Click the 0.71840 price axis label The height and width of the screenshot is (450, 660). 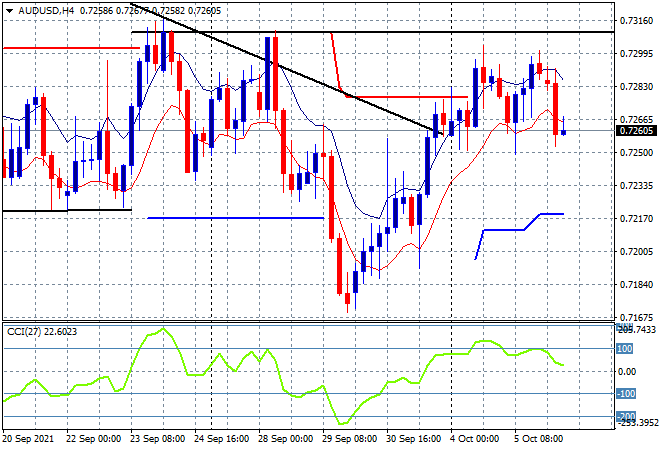coord(637,285)
